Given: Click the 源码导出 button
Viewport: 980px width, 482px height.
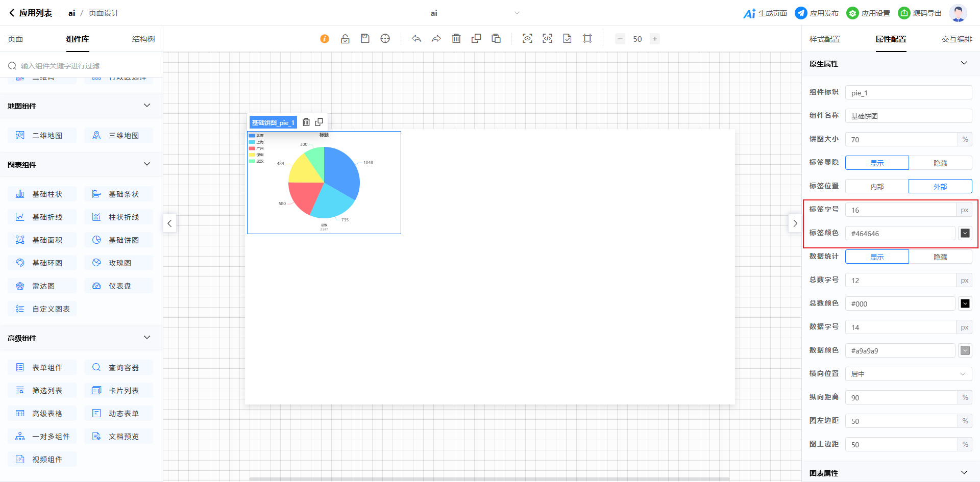Looking at the screenshot, I should [920, 13].
